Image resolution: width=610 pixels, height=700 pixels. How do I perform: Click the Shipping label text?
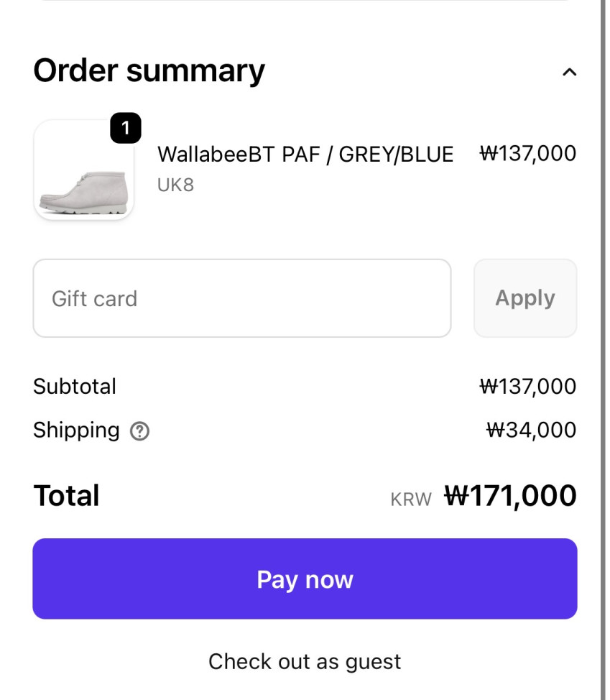click(76, 430)
